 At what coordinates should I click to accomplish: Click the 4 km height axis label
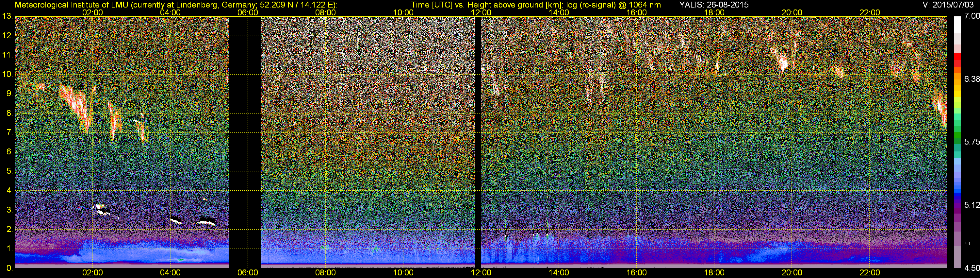point(9,190)
